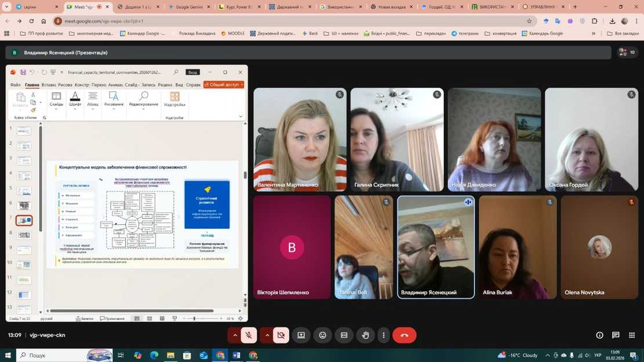Turn on closed captions
The width and height of the screenshot is (644, 362).
344,335
